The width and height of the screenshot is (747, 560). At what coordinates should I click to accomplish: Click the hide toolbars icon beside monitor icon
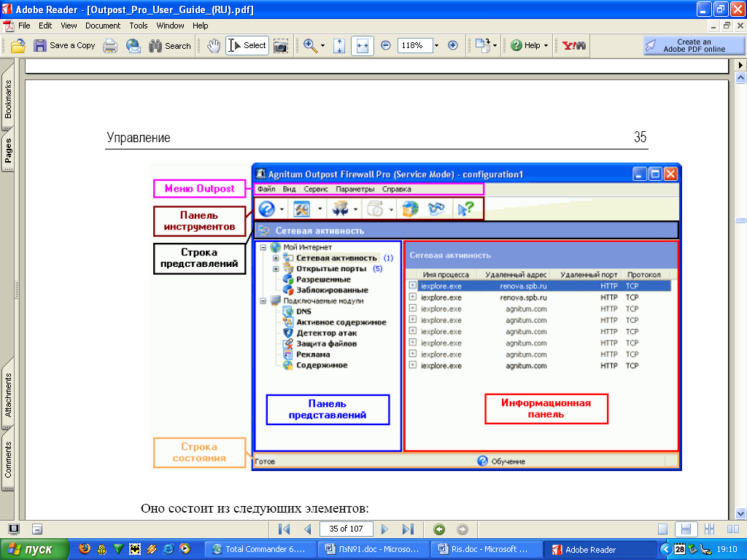tap(37, 529)
